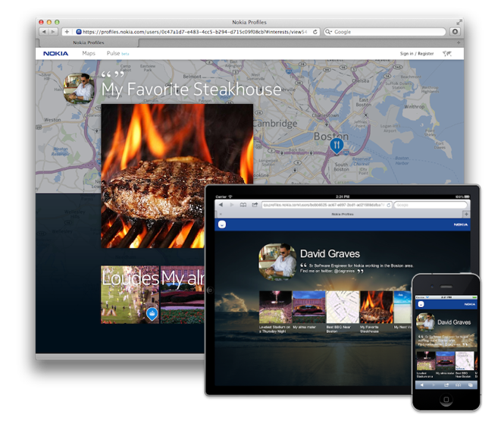Screen dimensions: 504x427
Task: Open the Pulse beta menu item
Action: tap(117, 53)
